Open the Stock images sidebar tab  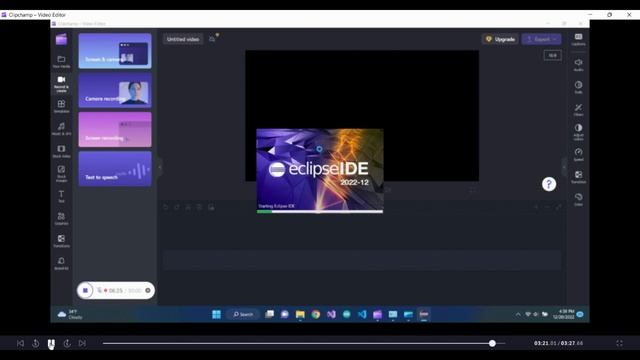point(61,173)
